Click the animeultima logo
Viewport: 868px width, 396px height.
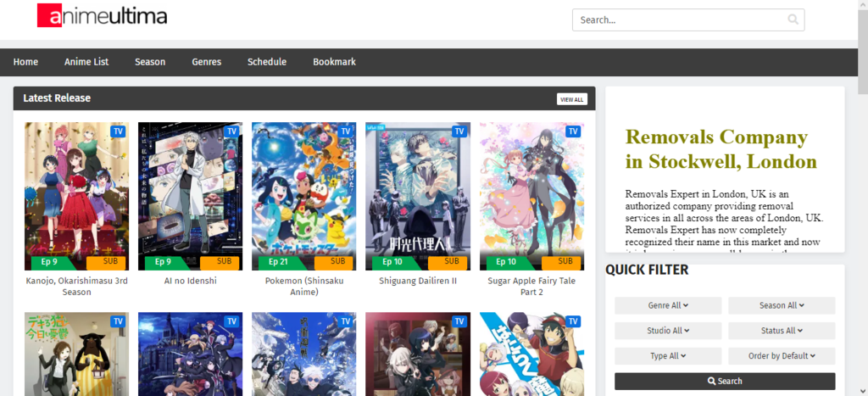102,15
